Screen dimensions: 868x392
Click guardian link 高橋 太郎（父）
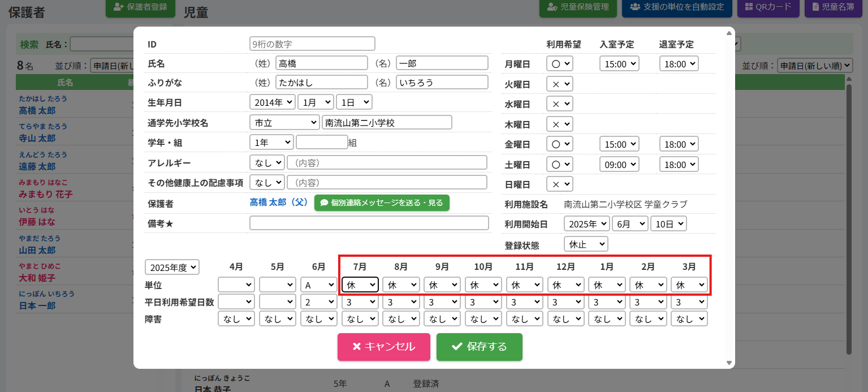click(x=278, y=203)
